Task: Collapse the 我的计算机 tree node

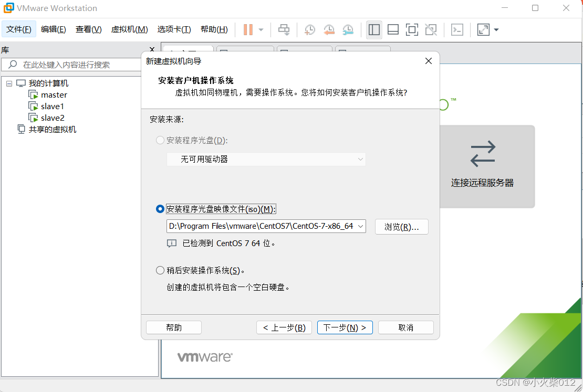Action: [9, 83]
